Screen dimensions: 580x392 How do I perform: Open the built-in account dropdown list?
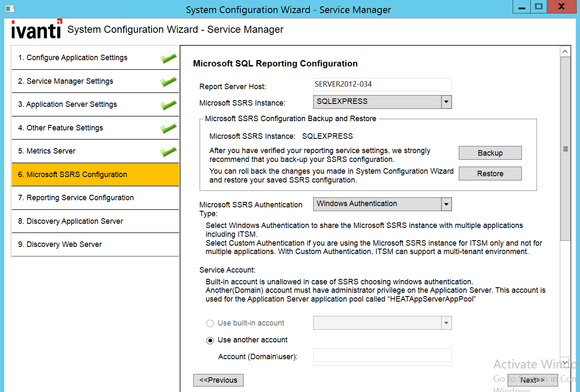[446, 323]
